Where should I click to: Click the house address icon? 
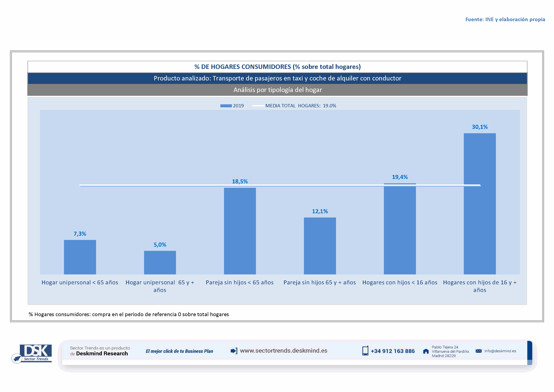click(x=426, y=351)
